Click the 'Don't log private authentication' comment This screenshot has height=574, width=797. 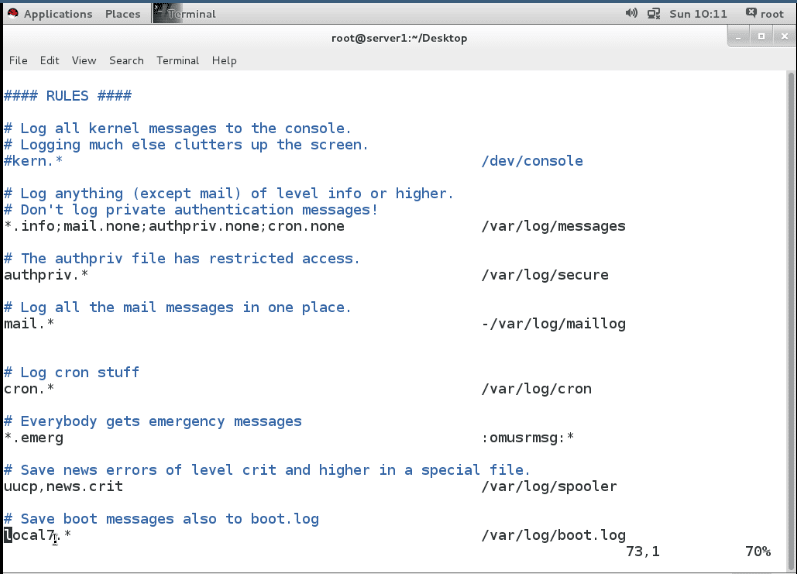pyautogui.click(x=191, y=210)
